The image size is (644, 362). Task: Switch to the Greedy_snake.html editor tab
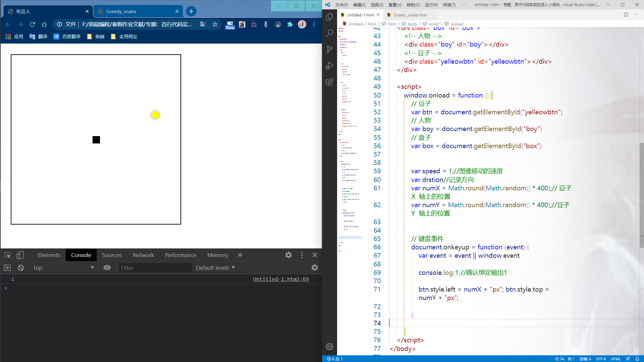click(x=410, y=15)
